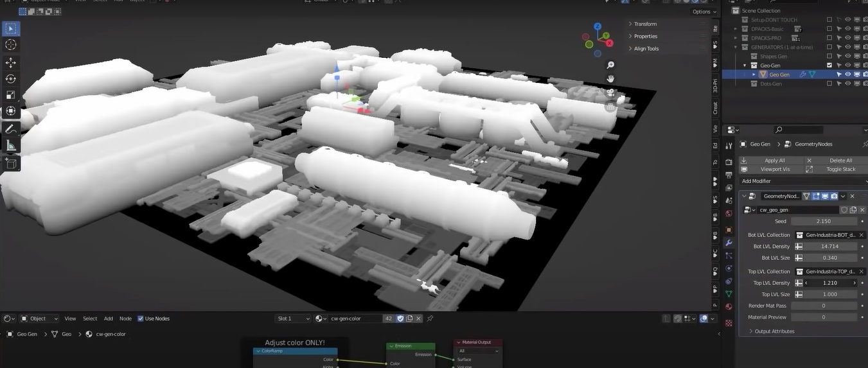This screenshot has height=368, width=868.
Task: Toggle fake user shield for cw-gen-color
Action: point(400,319)
